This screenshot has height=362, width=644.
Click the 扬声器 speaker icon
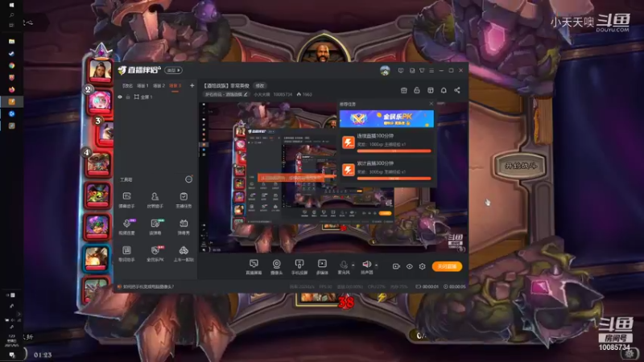[x=366, y=265]
